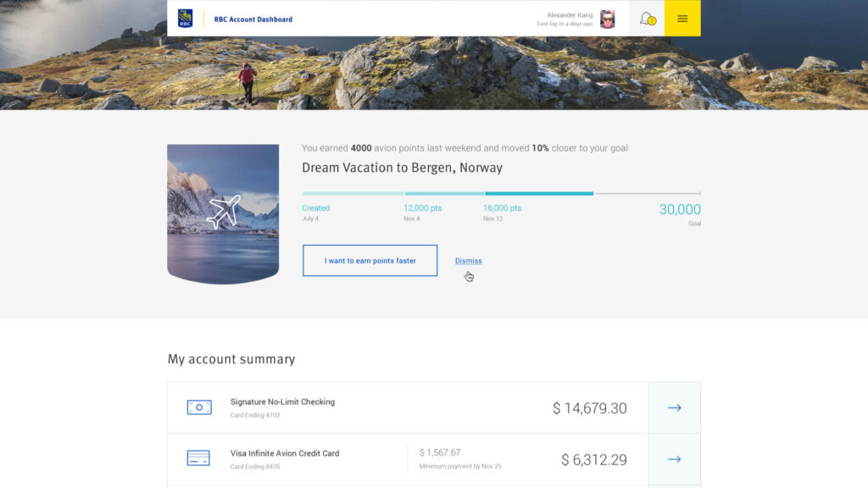Screen dimensions: 868x488
Task: Click the 30,000 goal value
Action: click(680, 210)
